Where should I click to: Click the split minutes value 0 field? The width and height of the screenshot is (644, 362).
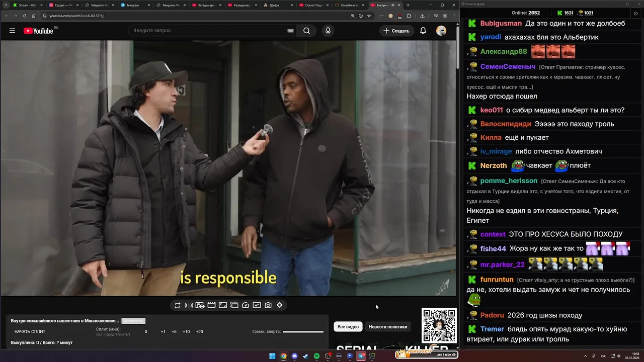coord(146,332)
